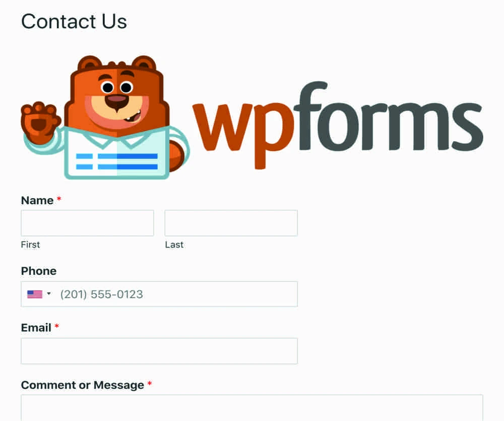The image size is (504, 421).
Task: Focus the Last name input field
Action: (x=231, y=223)
